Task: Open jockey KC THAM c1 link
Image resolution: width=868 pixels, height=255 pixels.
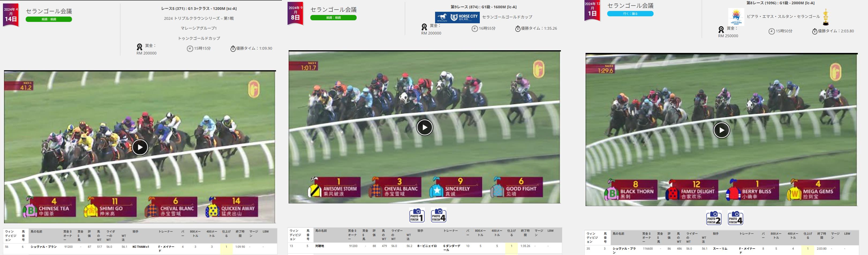Action: [141, 247]
